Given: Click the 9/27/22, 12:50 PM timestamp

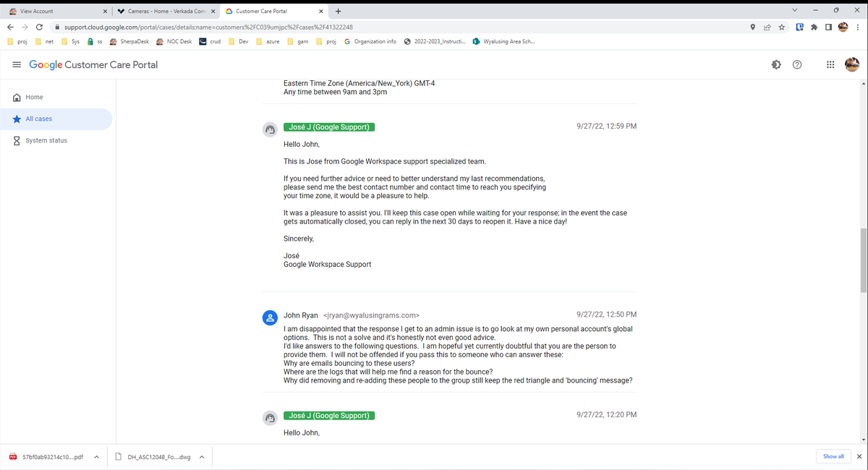Looking at the screenshot, I should (607, 315).
